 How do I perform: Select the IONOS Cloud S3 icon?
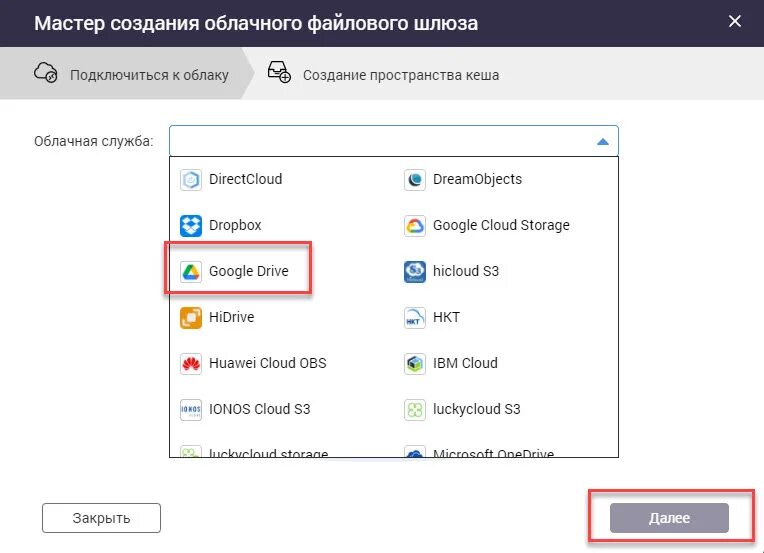191,409
